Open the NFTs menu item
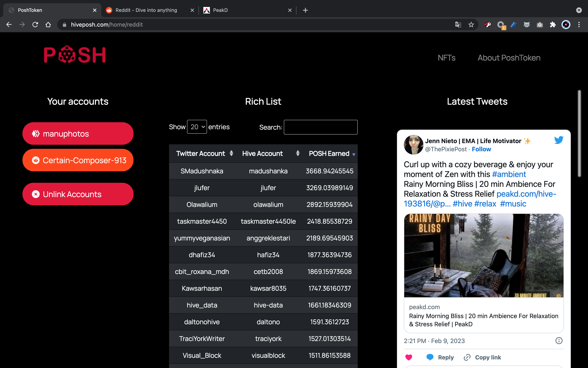This screenshot has height=368, width=588. click(446, 58)
